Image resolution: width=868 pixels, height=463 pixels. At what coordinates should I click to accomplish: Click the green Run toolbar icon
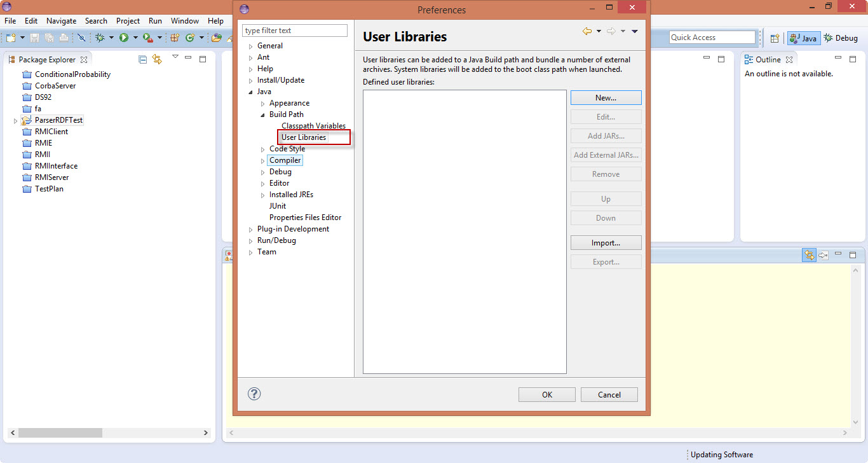point(124,38)
